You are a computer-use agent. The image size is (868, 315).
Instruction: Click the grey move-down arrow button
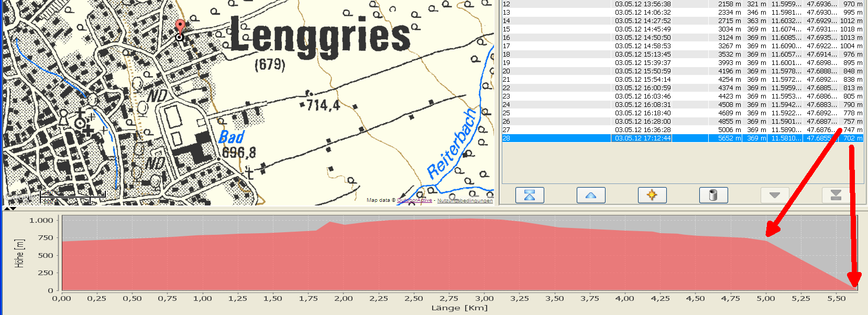click(x=774, y=195)
